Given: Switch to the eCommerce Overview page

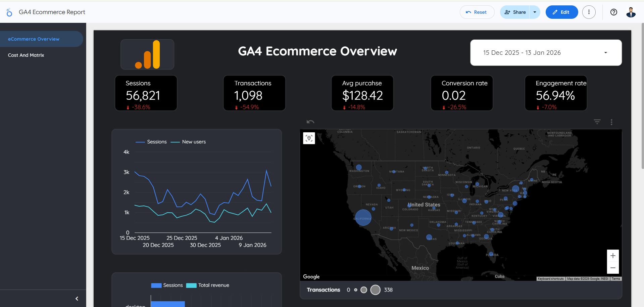Looking at the screenshot, I should (42, 39).
